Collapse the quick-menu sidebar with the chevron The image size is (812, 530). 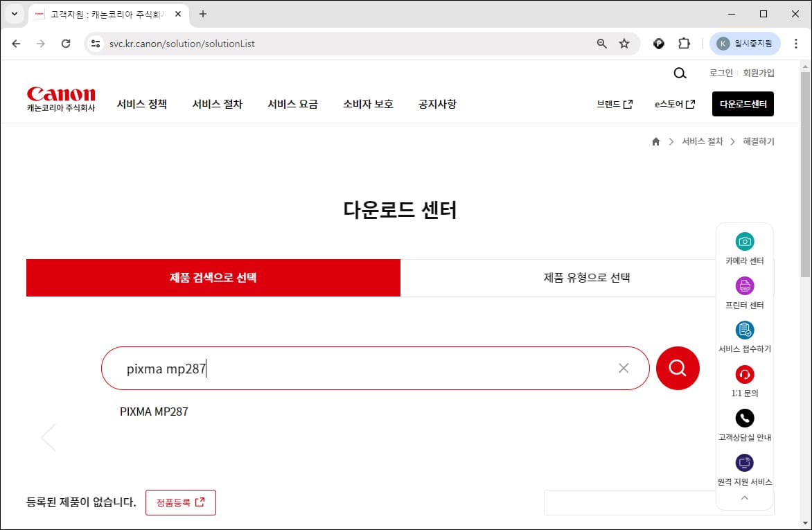(x=745, y=497)
